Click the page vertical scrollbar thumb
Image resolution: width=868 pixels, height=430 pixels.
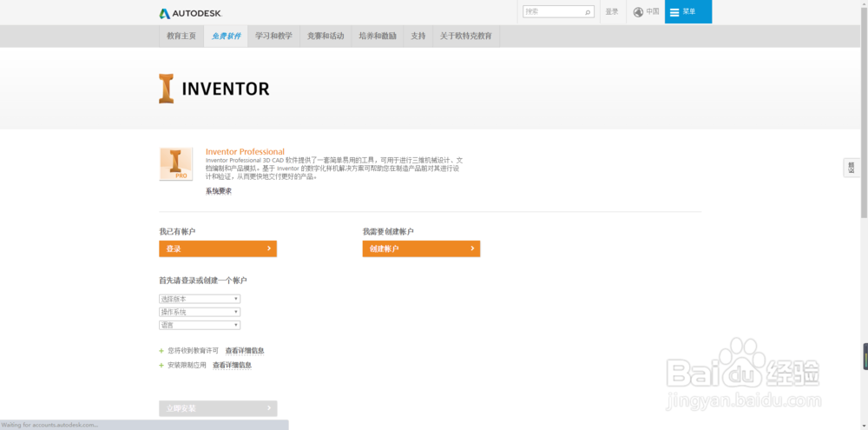[865, 114]
